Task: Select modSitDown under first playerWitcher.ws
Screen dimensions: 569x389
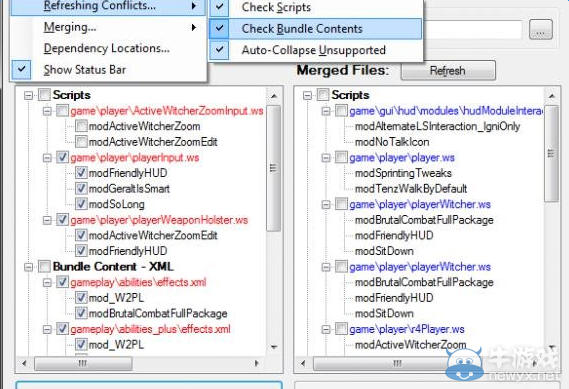Action: (x=384, y=251)
